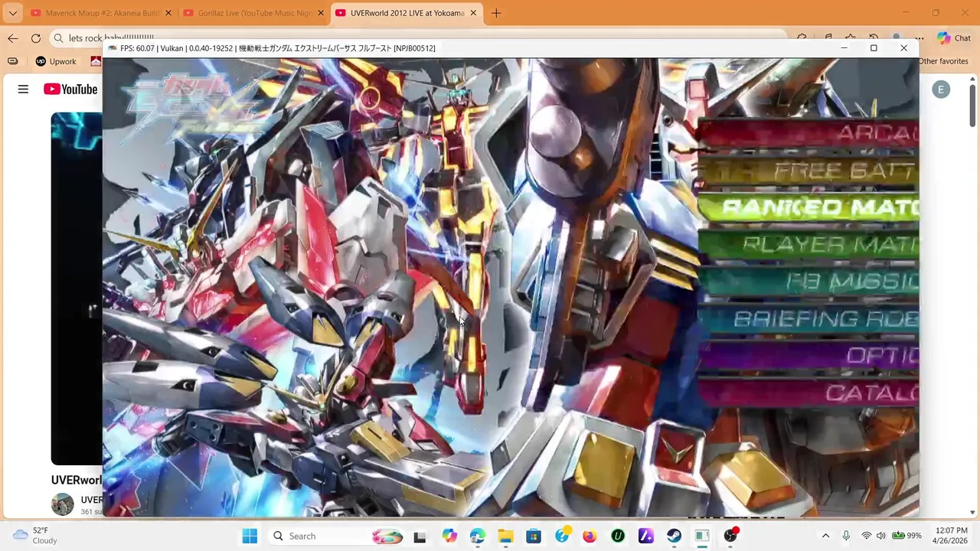This screenshot has height=551, width=980.
Task: Select FREE BATTLE in the game menu
Action: coord(808,171)
